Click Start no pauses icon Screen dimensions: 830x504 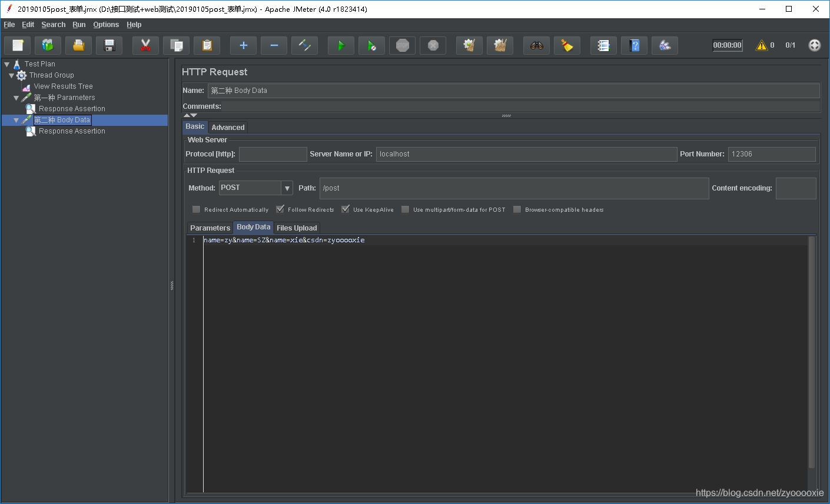(x=371, y=45)
